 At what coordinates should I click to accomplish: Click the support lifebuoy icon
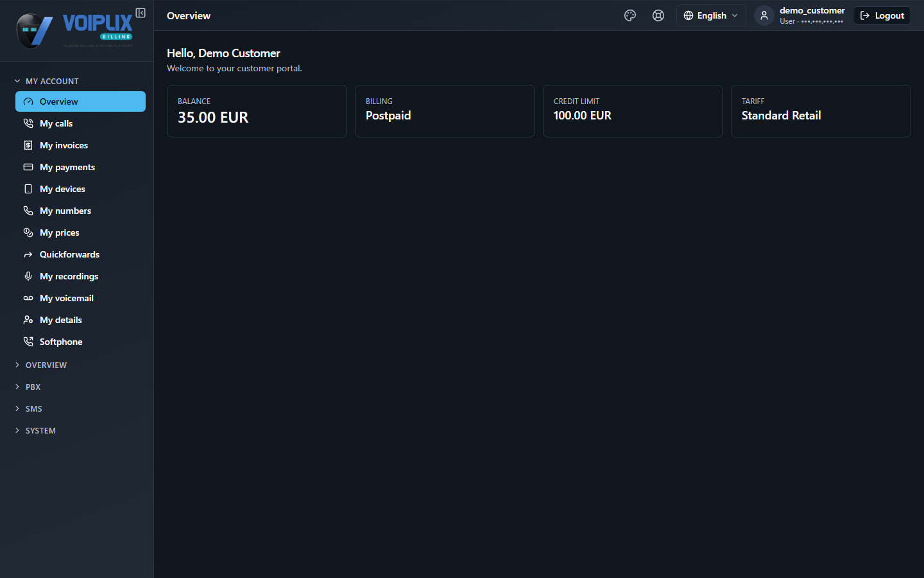click(x=658, y=15)
